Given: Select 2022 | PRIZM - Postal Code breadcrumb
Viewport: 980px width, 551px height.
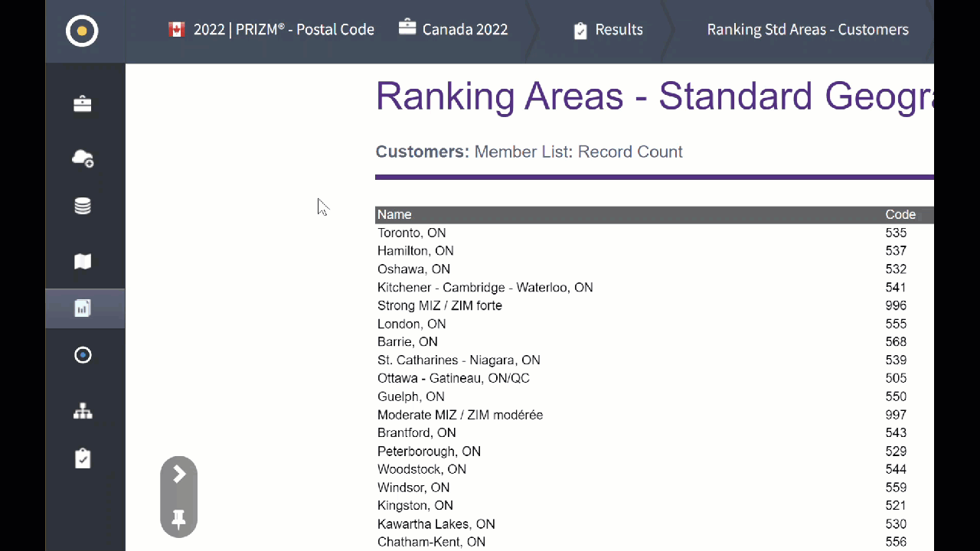Looking at the screenshot, I should click(x=284, y=30).
